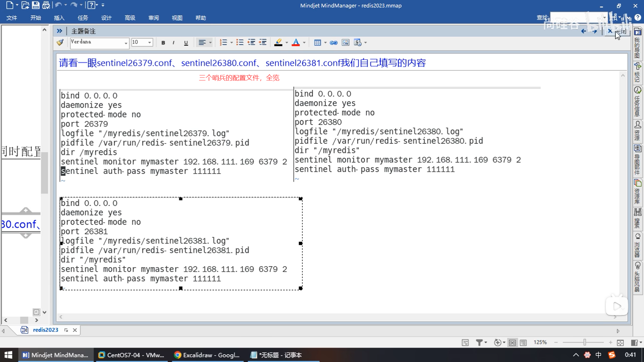
Task: Click the insert table icon
Action: click(317, 43)
